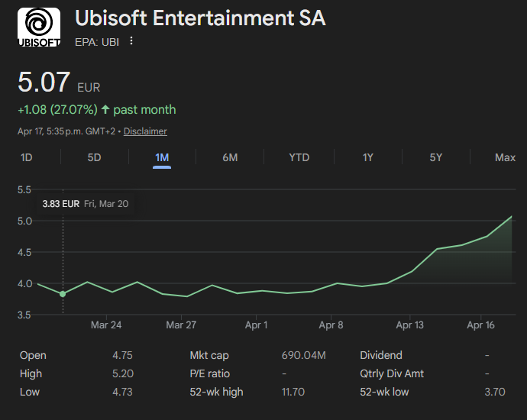Screen dimensions: 527x420
Task: Show the YTD chart range
Action: (x=299, y=157)
